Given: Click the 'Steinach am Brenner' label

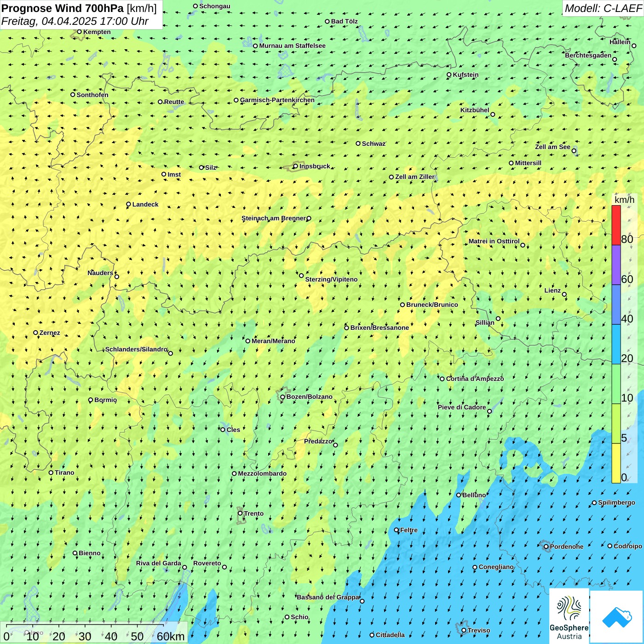Looking at the screenshot, I should coord(274,218).
